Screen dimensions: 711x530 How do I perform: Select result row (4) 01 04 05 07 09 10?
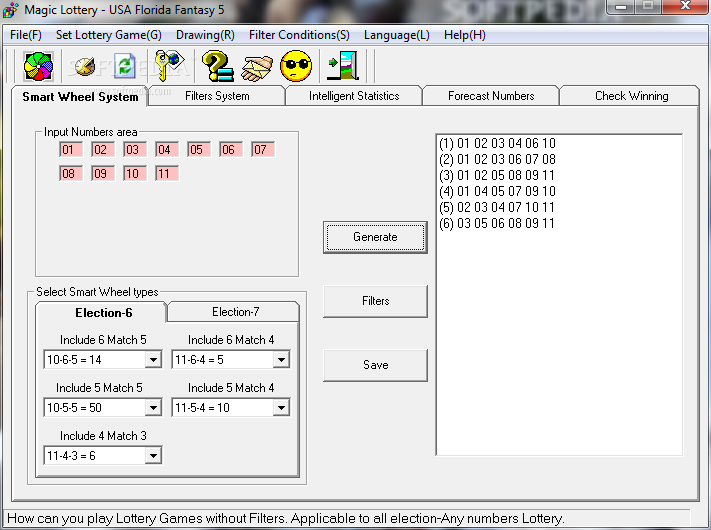497,191
